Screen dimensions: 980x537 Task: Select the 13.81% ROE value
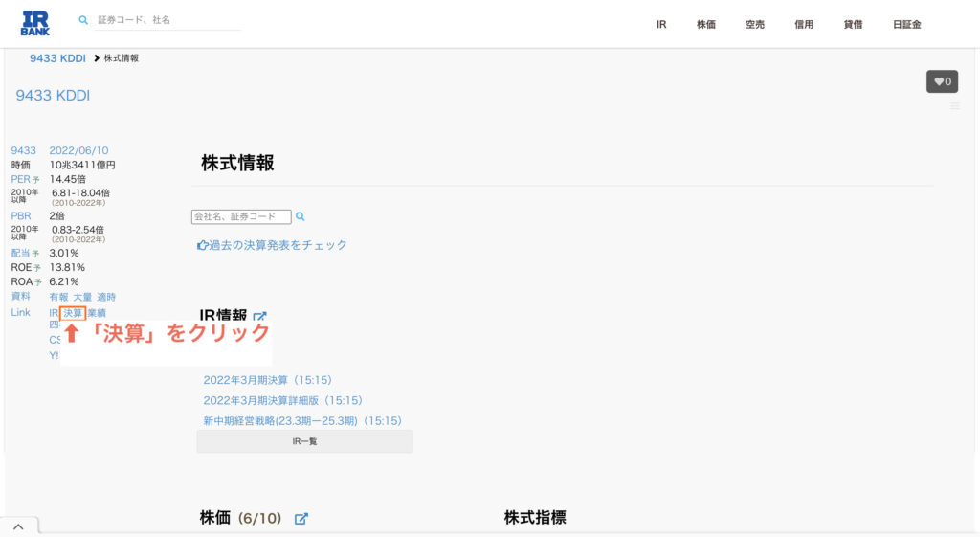(x=67, y=268)
